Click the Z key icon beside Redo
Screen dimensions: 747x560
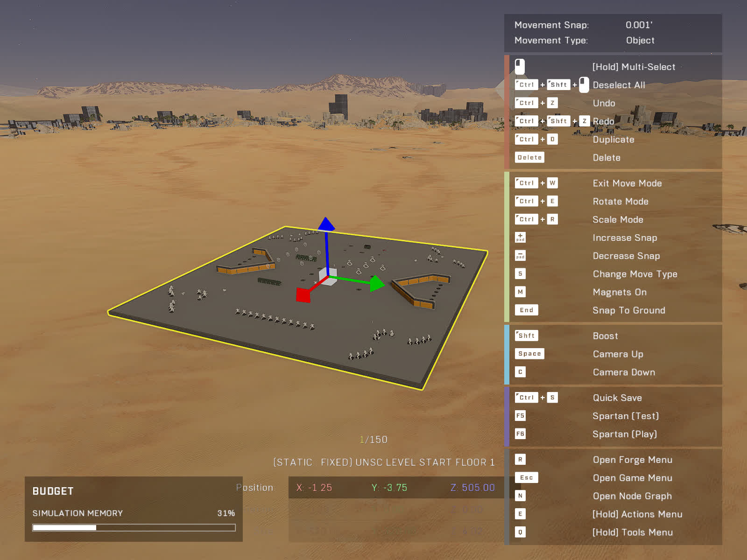point(585,121)
